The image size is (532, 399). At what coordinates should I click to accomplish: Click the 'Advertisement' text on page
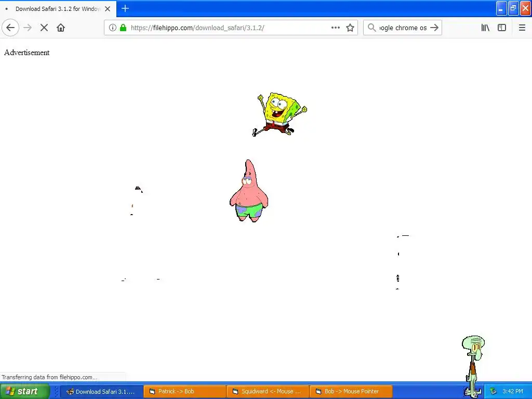point(27,52)
